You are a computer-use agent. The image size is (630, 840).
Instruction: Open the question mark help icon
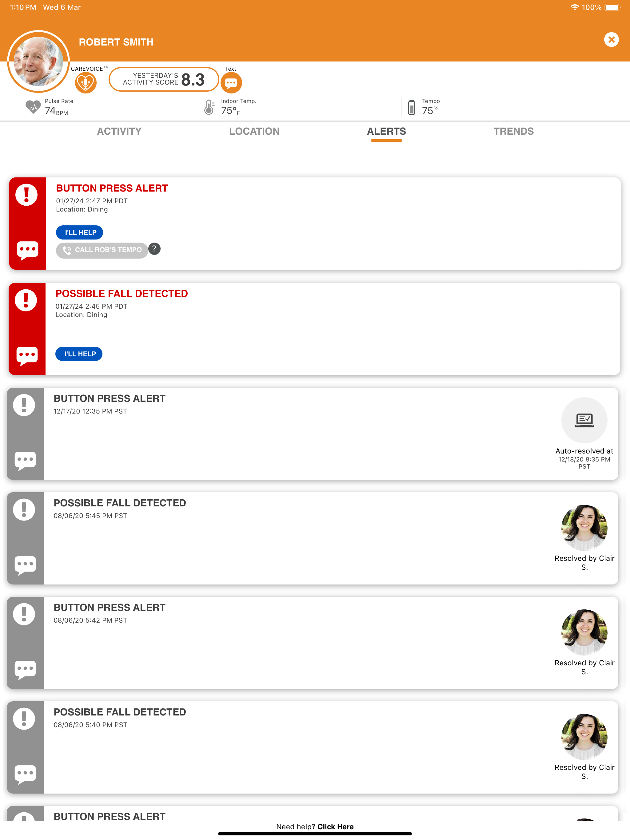pyautogui.click(x=154, y=249)
